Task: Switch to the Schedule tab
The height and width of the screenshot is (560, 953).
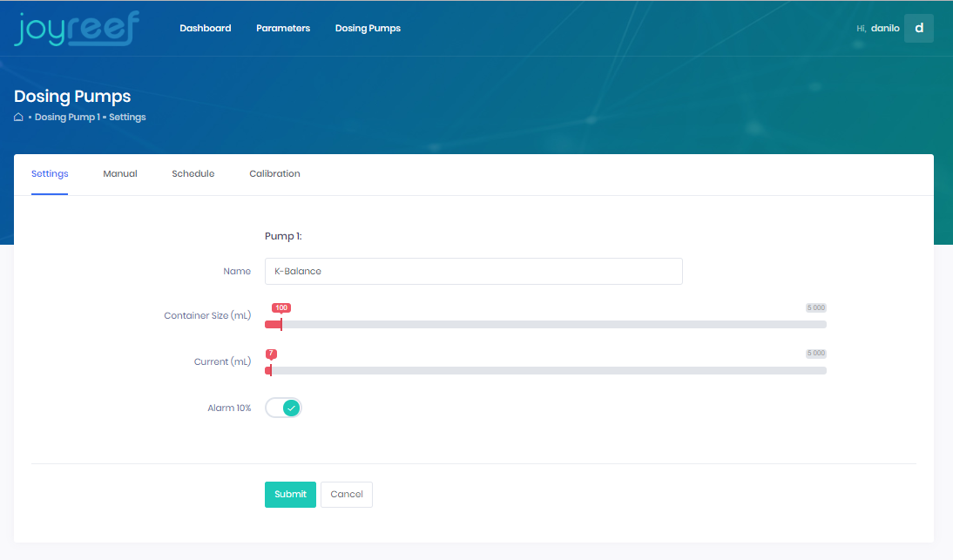Action: (x=193, y=173)
